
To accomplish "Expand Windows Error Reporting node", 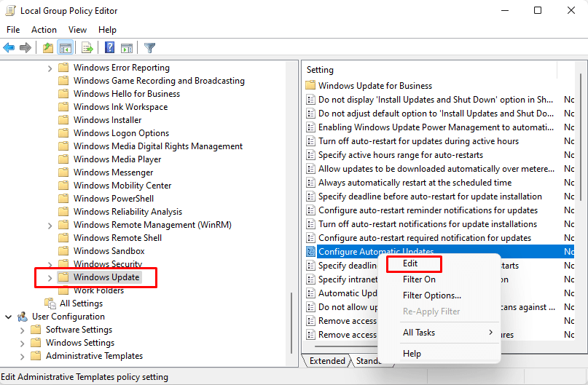I will [50, 68].
